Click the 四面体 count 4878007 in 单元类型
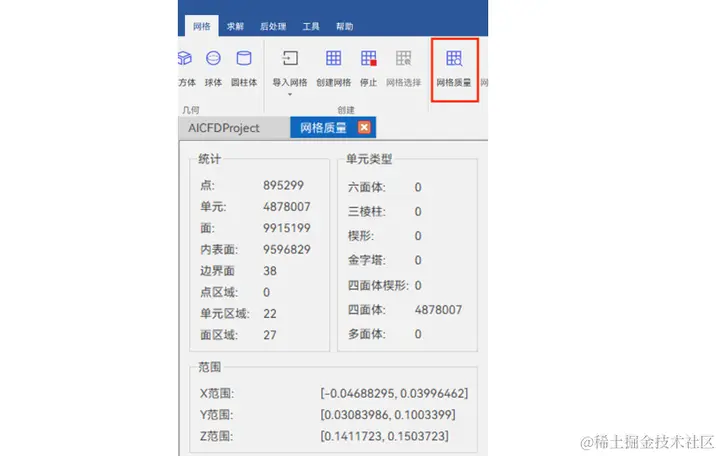Image resolution: width=720 pixels, height=456 pixels. 439,310
